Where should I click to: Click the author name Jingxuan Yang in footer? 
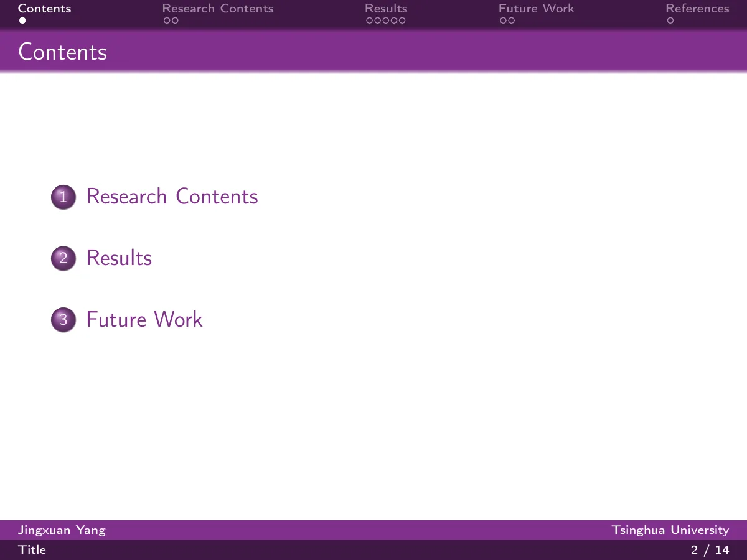click(x=62, y=530)
